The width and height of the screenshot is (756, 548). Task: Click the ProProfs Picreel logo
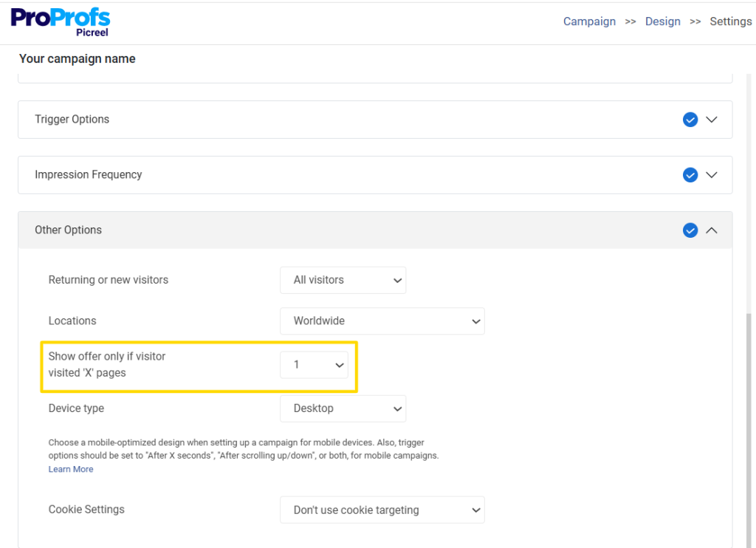point(61,21)
